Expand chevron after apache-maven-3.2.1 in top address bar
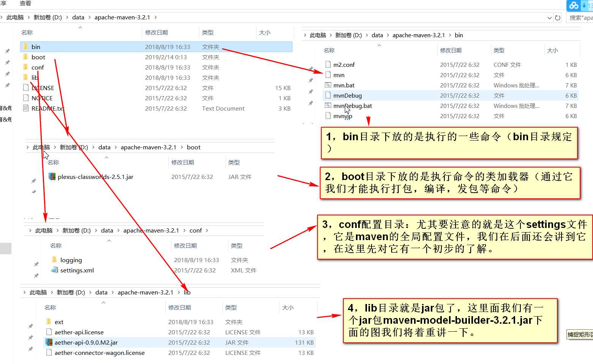This screenshot has width=593, height=364. pos(155,17)
